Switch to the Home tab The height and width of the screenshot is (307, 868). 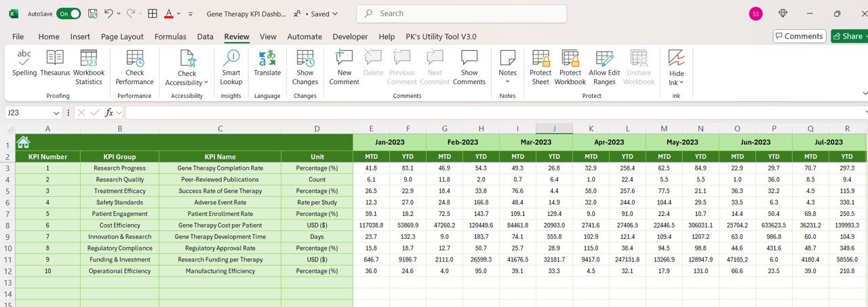(x=49, y=37)
